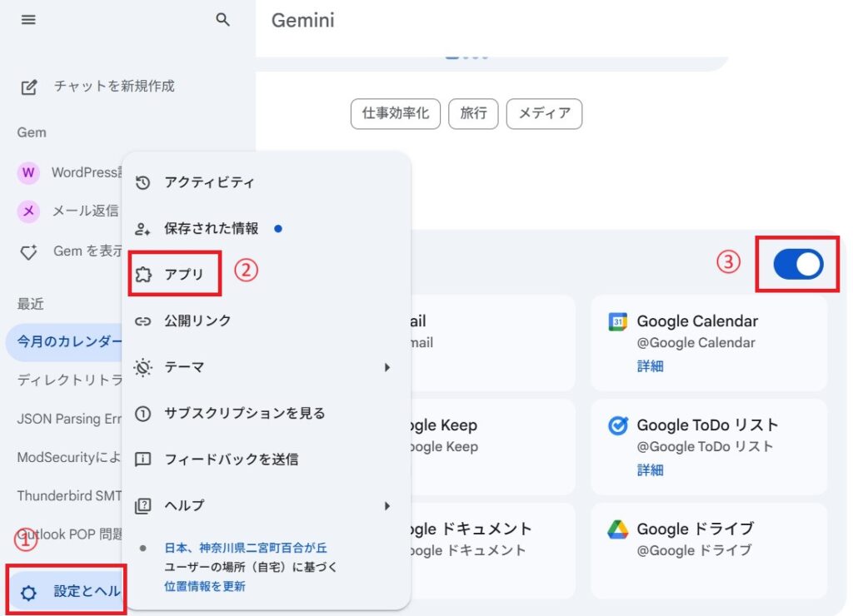The image size is (853, 616).
Task: Click the Gem を表示 label text
Action: click(x=87, y=251)
